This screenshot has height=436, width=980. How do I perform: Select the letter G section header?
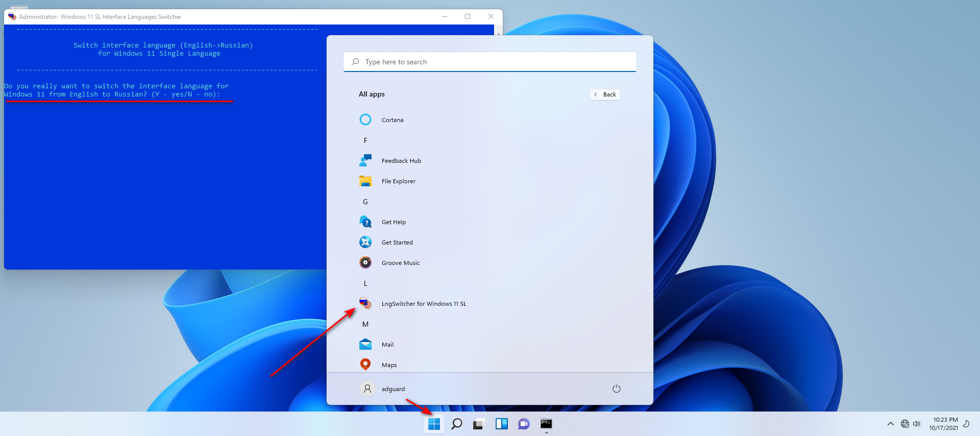point(365,202)
